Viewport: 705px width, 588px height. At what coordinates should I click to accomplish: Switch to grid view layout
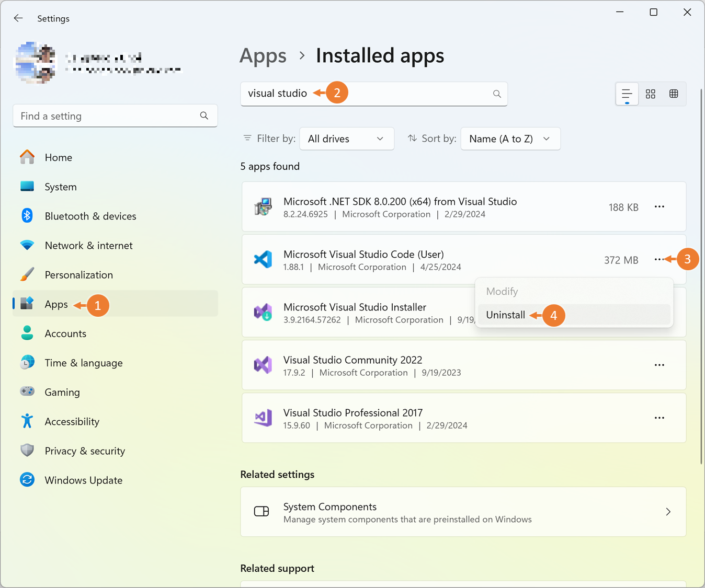(651, 94)
